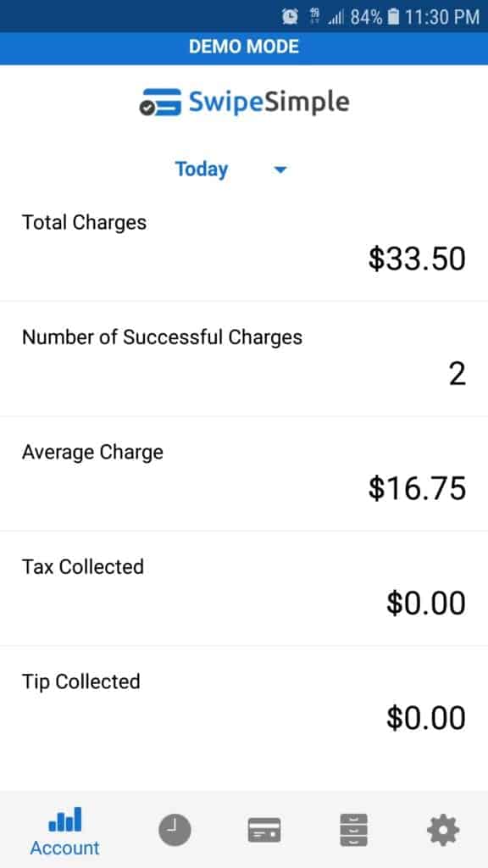Image resolution: width=488 pixels, height=868 pixels.
Task: Tap the $33.50 total charges amount
Action: pyautogui.click(x=417, y=259)
